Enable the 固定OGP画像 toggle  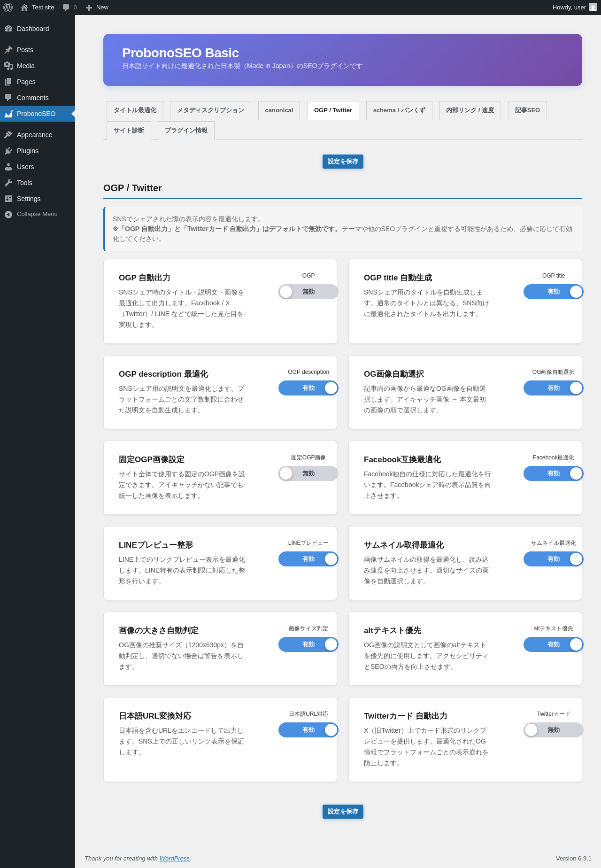[x=308, y=473]
